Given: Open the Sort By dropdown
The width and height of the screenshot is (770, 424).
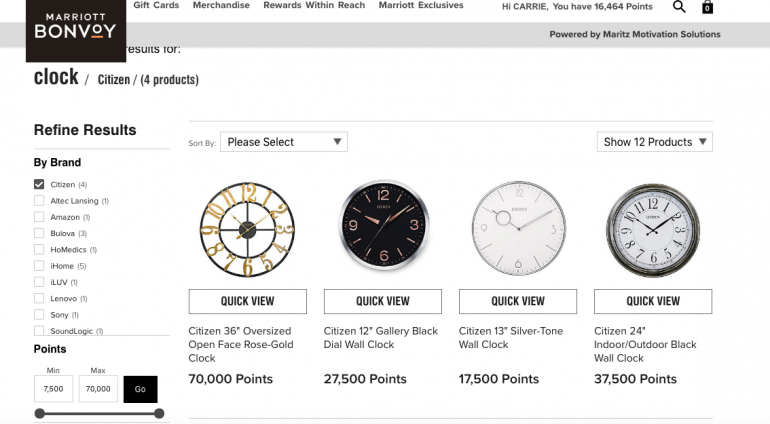Looking at the screenshot, I should pos(284,142).
